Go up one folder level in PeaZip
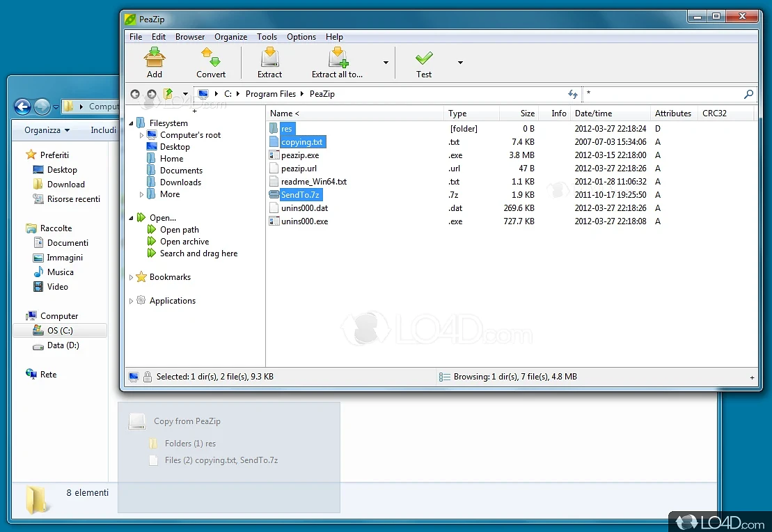The image size is (772, 532). tap(168, 93)
